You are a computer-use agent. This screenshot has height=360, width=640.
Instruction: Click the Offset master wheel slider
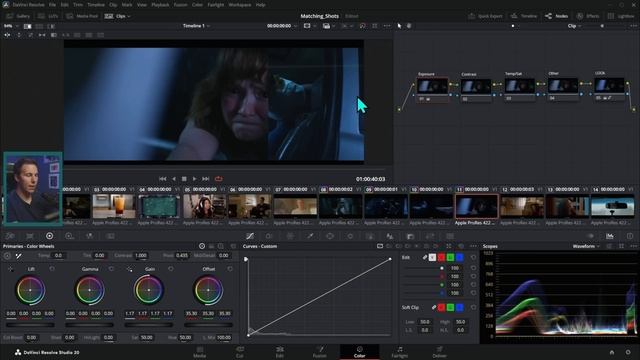[208, 325]
